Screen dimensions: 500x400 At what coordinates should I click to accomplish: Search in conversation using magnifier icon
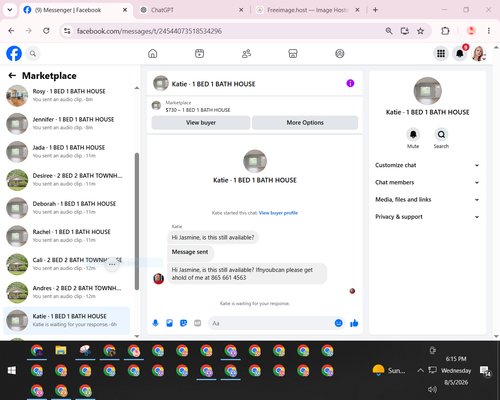[441, 134]
